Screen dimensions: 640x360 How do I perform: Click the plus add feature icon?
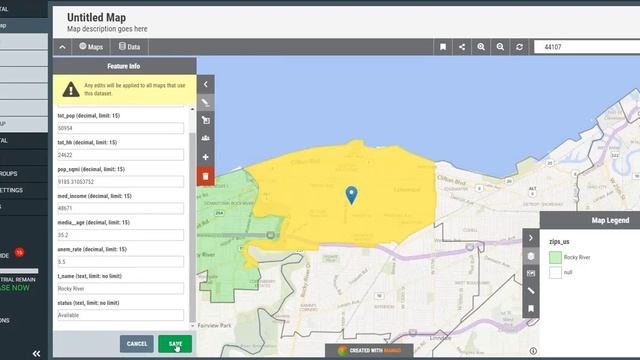[206, 157]
